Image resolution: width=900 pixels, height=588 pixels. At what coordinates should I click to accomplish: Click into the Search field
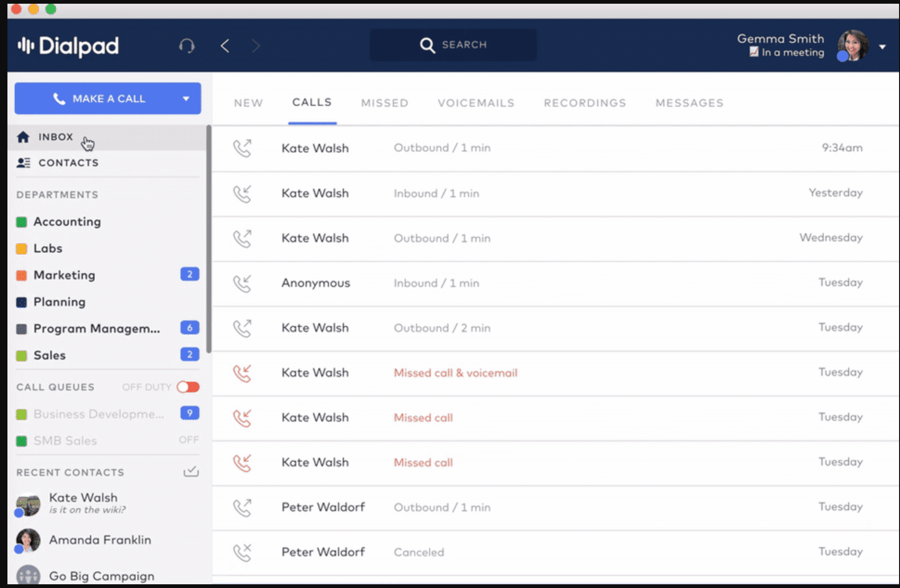click(x=453, y=45)
